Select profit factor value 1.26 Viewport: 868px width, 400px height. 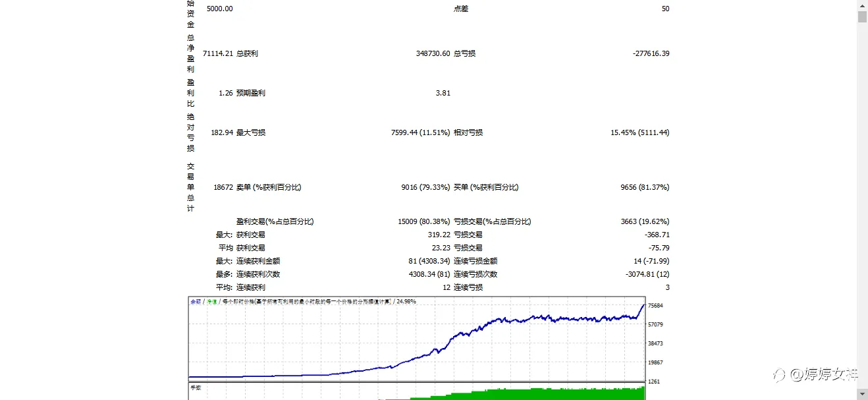(226, 93)
